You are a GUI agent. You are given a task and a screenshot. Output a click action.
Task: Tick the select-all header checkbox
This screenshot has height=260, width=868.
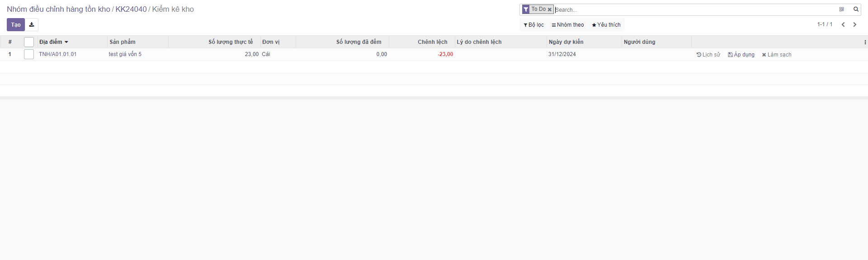[29, 42]
